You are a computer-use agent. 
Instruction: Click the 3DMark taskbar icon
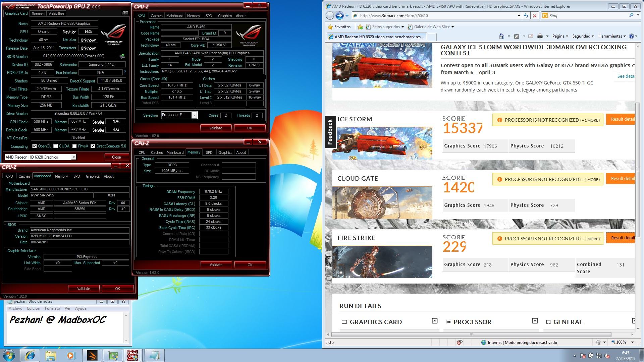[92, 355]
